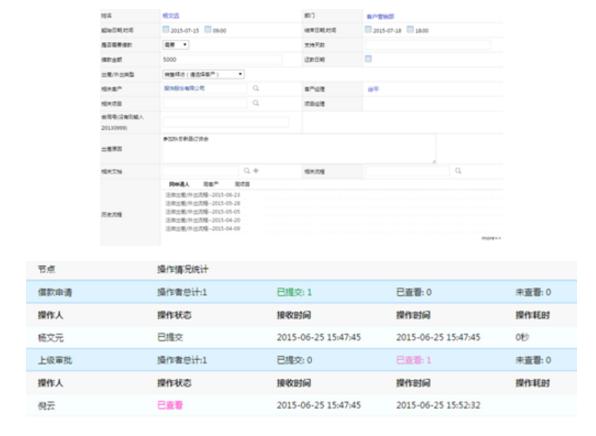
Task: Select the 上级审批 node row
Action: (301, 360)
